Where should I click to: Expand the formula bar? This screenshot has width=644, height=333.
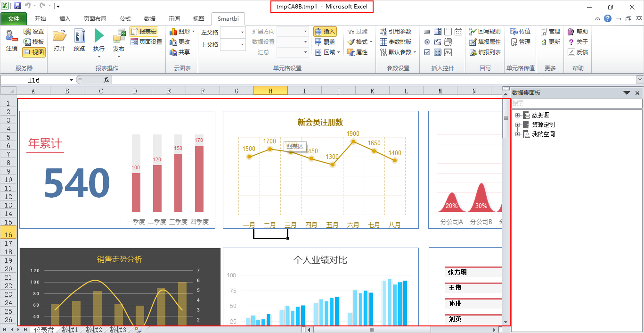[640, 80]
